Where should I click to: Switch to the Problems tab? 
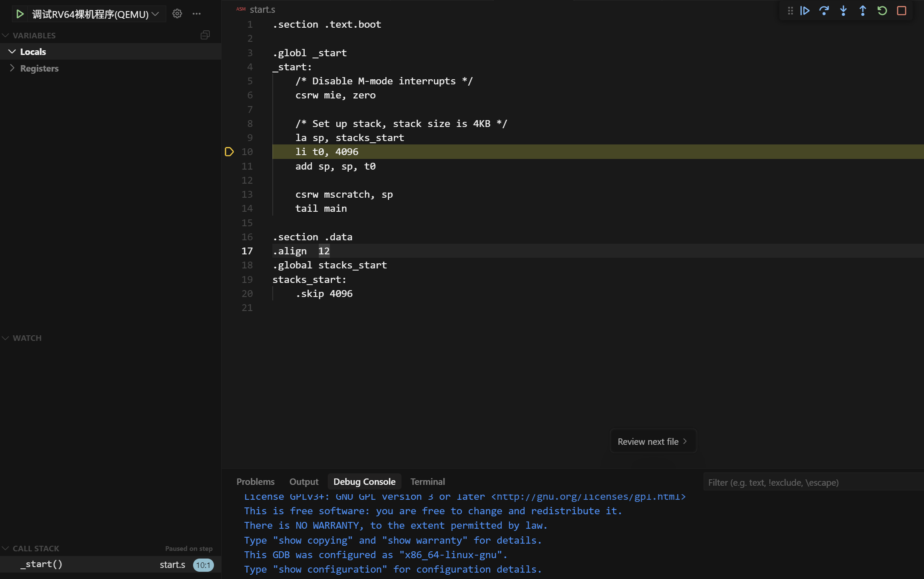(x=255, y=481)
